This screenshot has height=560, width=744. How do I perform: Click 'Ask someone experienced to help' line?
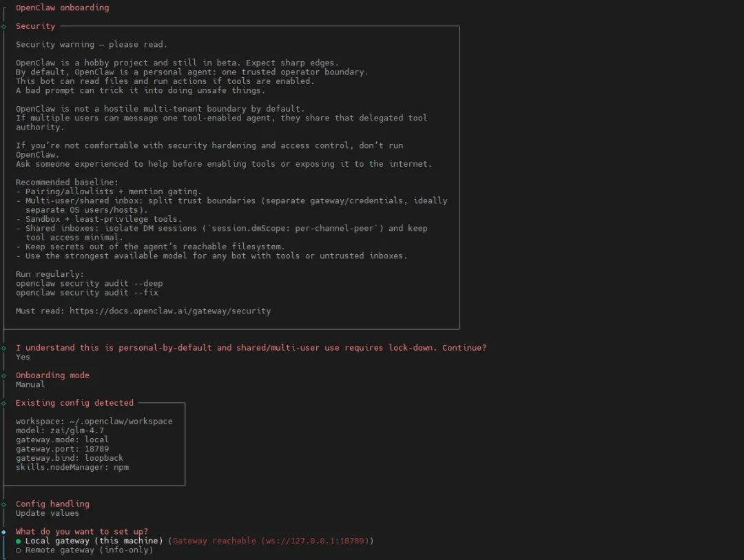(x=224, y=164)
